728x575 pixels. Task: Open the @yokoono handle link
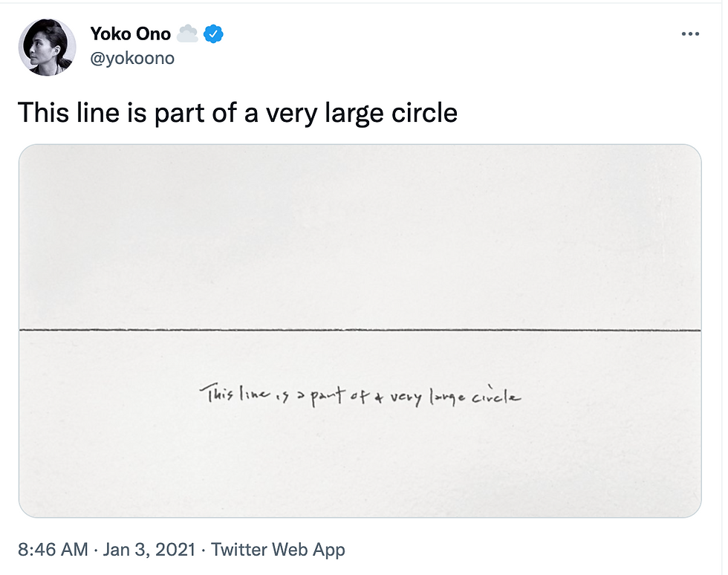point(132,59)
